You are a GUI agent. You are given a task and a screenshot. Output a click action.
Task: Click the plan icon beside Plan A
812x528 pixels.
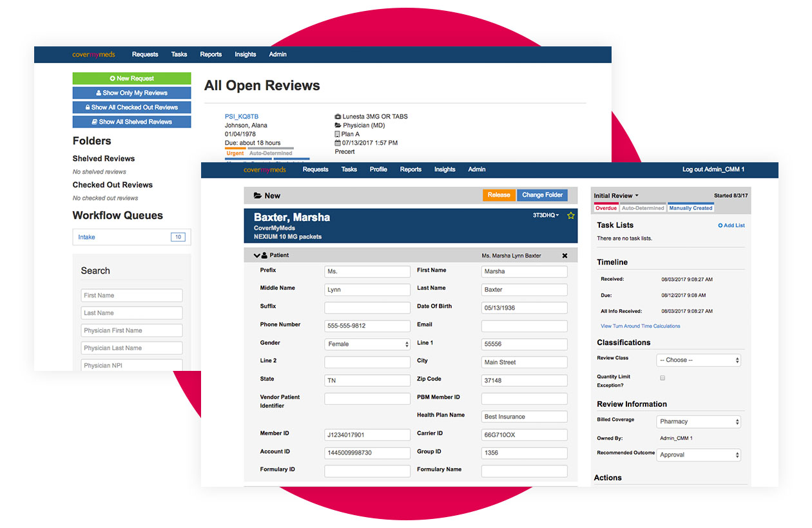click(x=337, y=135)
